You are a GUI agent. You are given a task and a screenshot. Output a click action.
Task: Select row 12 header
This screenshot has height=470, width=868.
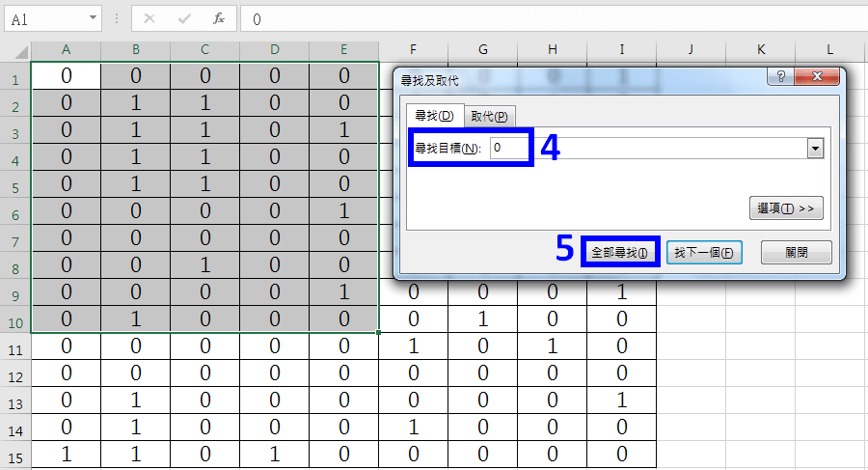(x=15, y=372)
